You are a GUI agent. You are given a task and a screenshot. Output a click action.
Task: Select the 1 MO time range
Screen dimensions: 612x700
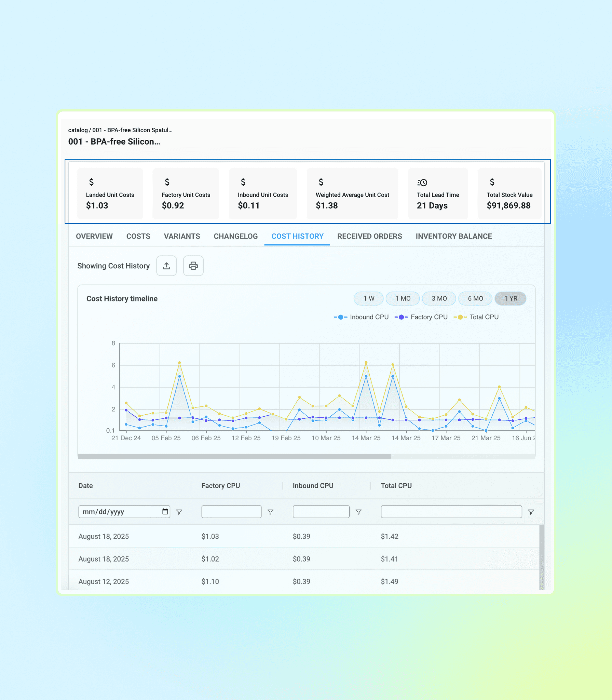click(403, 298)
